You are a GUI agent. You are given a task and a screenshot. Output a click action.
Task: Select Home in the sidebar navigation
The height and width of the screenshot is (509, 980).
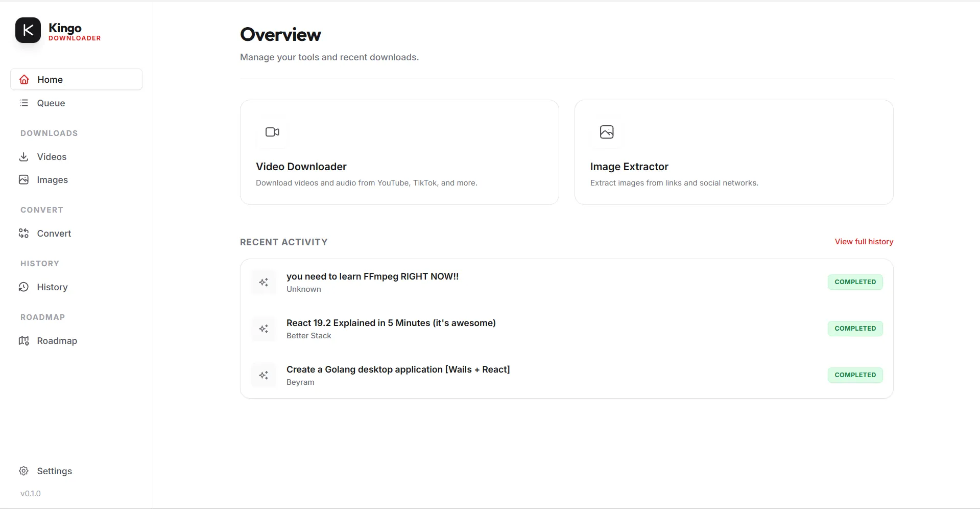click(50, 79)
